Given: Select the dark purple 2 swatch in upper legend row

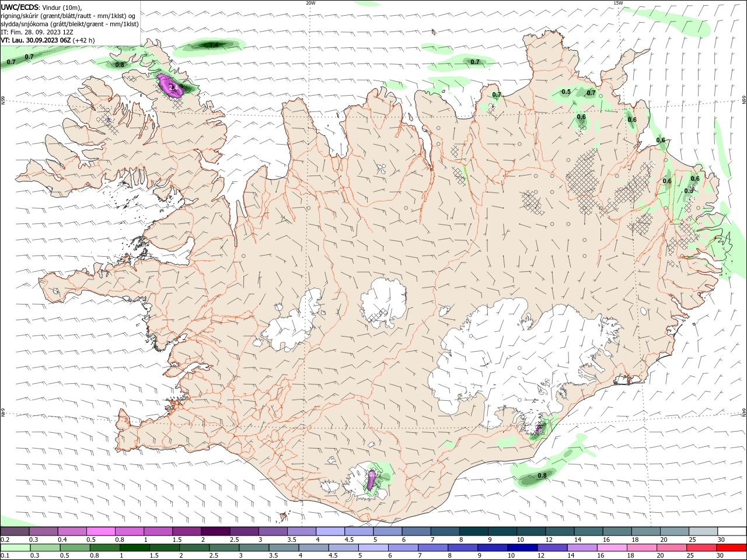Looking at the screenshot, I should click(215, 531).
